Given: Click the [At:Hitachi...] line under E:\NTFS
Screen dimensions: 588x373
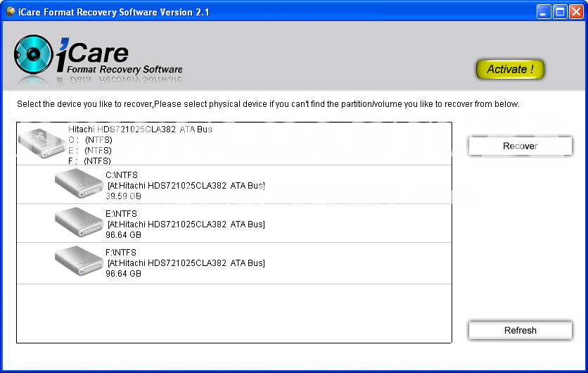Looking at the screenshot, I should click(x=186, y=224).
